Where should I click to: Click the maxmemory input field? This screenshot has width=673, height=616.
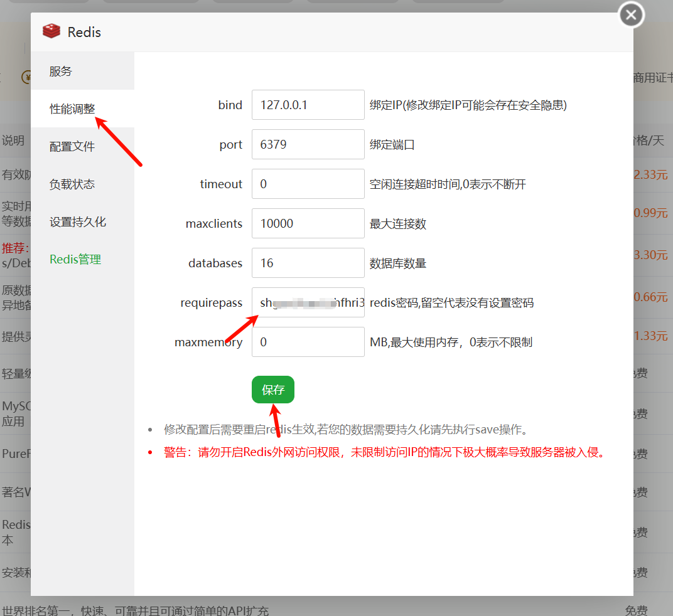coord(308,342)
